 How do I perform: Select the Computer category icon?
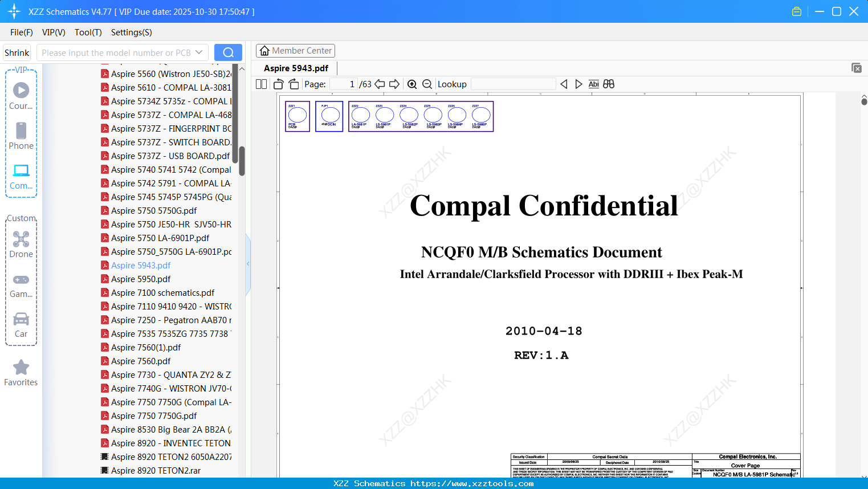(21, 176)
